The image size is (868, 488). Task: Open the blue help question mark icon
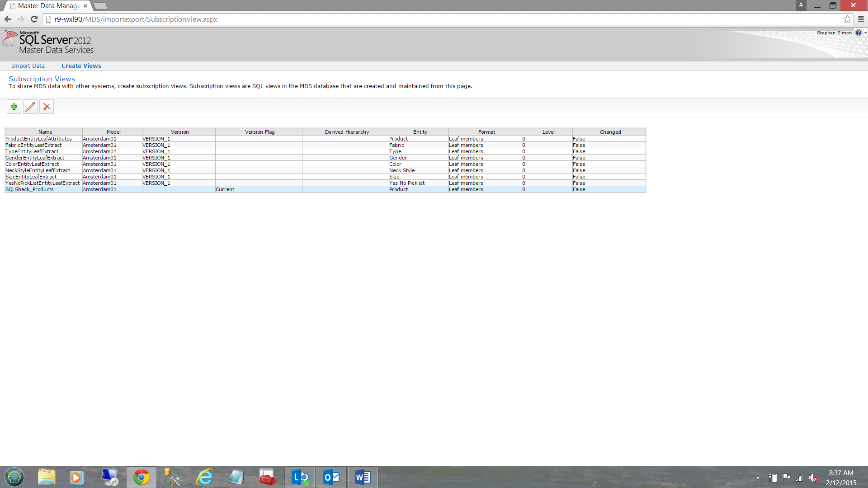click(858, 33)
